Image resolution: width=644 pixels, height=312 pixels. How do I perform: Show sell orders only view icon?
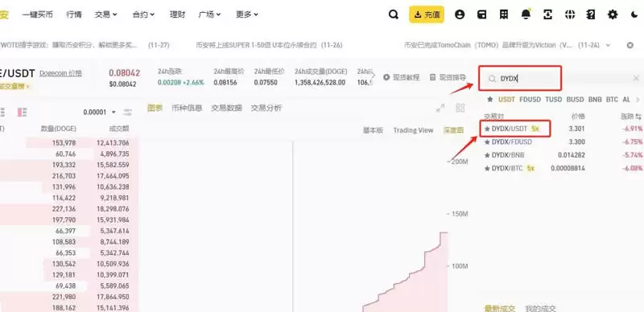point(22,112)
